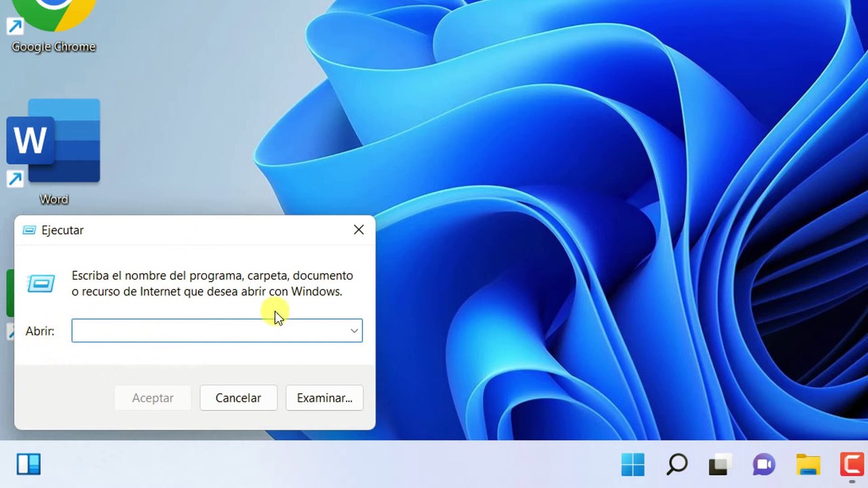
Task: Focus the Abrir text input field
Action: [x=217, y=331]
